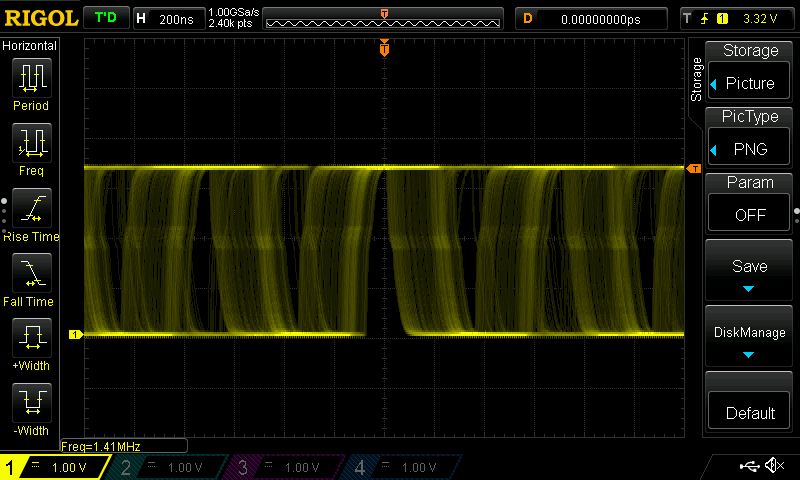Select the Period measurement icon
Viewport: 800px width, 480px height.
(31, 78)
